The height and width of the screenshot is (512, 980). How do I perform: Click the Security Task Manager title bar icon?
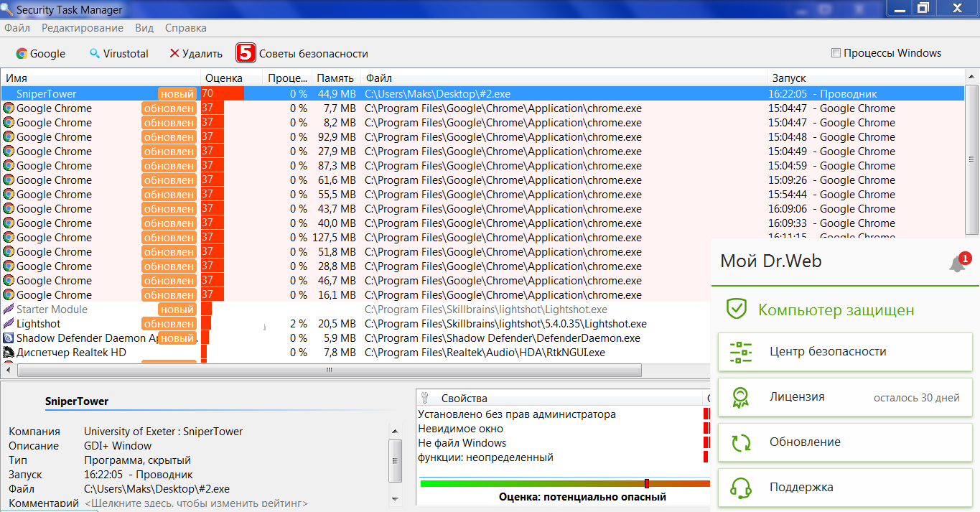pos(6,9)
